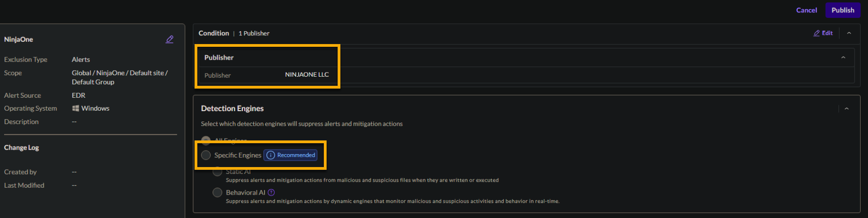Image resolution: width=868 pixels, height=218 pixels.
Task: Click the Change Log heading
Action: click(22, 148)
